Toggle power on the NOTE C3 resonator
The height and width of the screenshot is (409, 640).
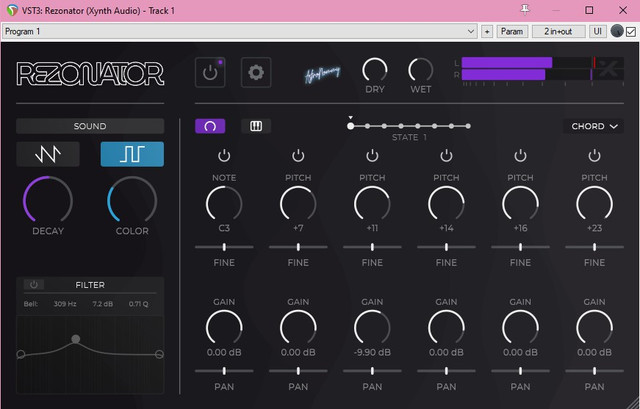click(224, 156)
